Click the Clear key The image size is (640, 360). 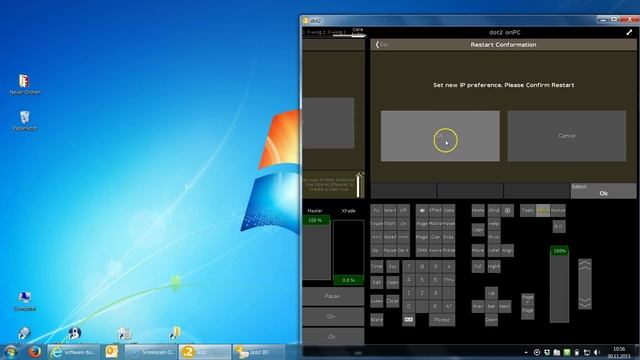coord(392,301)
